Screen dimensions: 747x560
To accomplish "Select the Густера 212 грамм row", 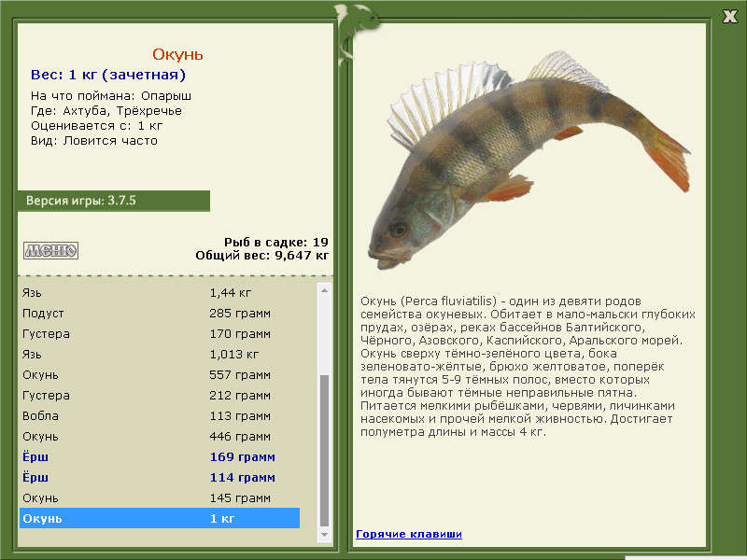I will [x=160, y=395].
